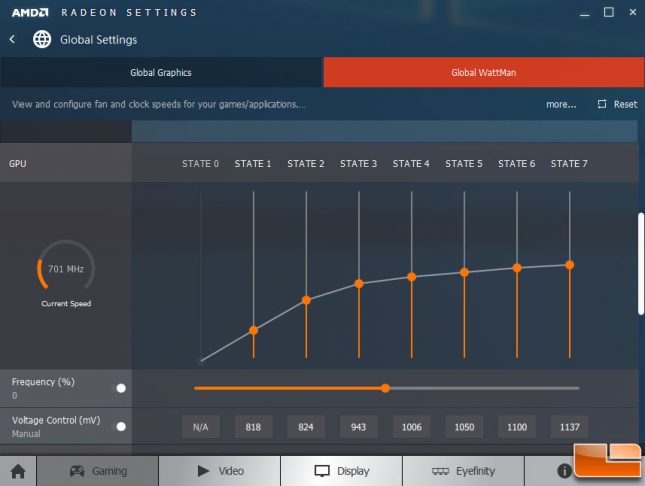Click the Global Settings title
This screenshot has width=645, height=486.
(99, 40)
